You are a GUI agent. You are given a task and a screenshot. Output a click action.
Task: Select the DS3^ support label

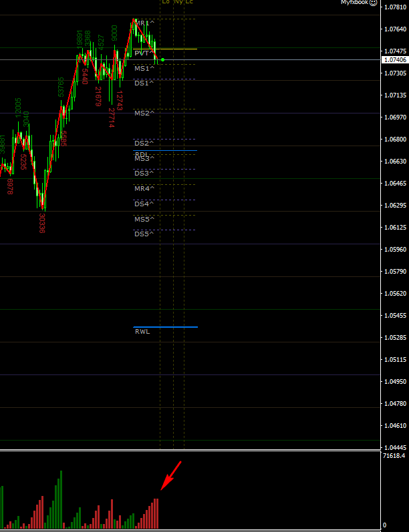(144, 173)
